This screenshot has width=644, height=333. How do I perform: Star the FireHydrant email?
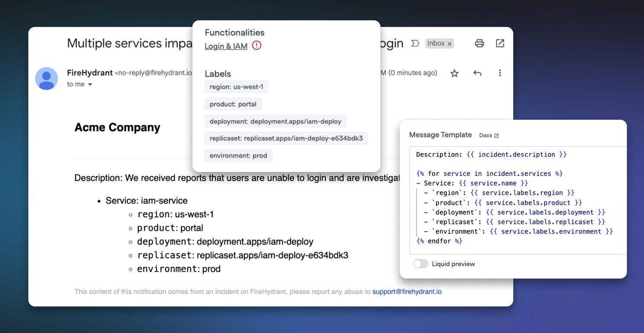coord(454,73)
